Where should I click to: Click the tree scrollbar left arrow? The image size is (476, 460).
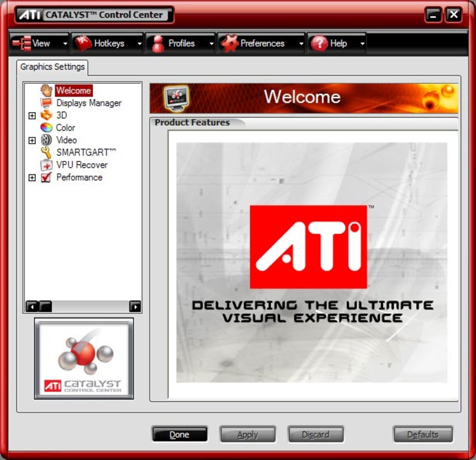tap(32, 307)
